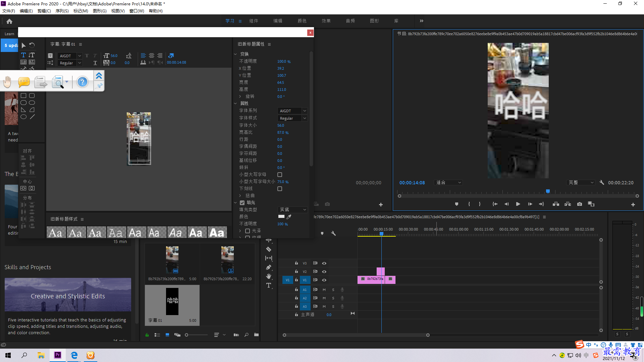Click the blue help question mark button
This screenshot has width=644, height=362.
click(82, 82)
